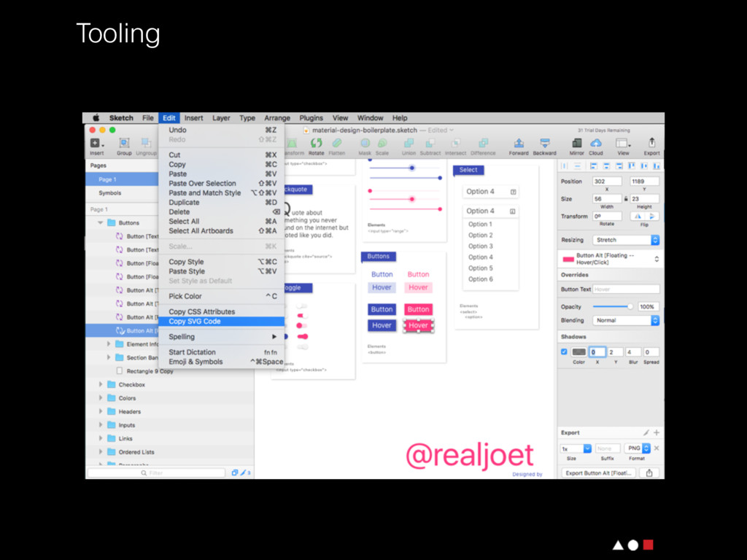Choose Paste Over Selection
This screenshot has height=560, width=747.
point(222,183)
